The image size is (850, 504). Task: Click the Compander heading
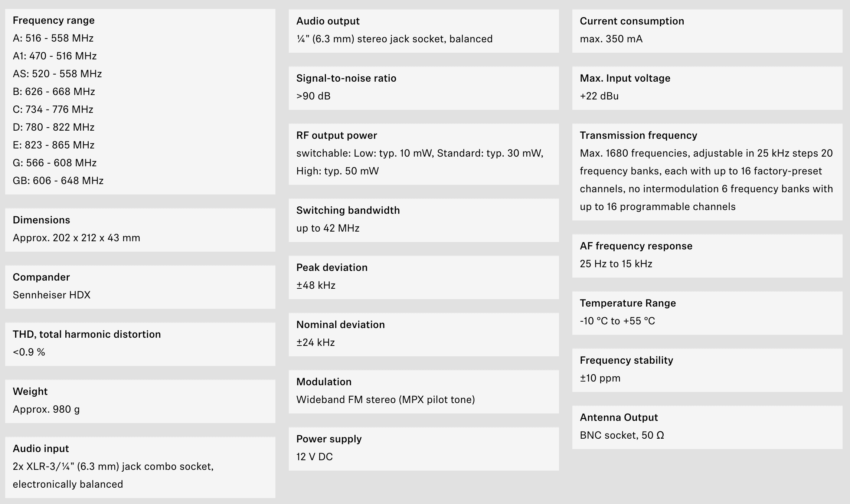click(41, 277)
